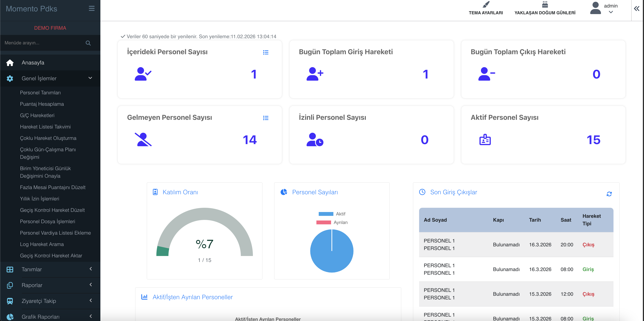The image size is (644, 321).
Task: Open the Yıllık İzin İşlemleri link
Action: click(40, 199)
